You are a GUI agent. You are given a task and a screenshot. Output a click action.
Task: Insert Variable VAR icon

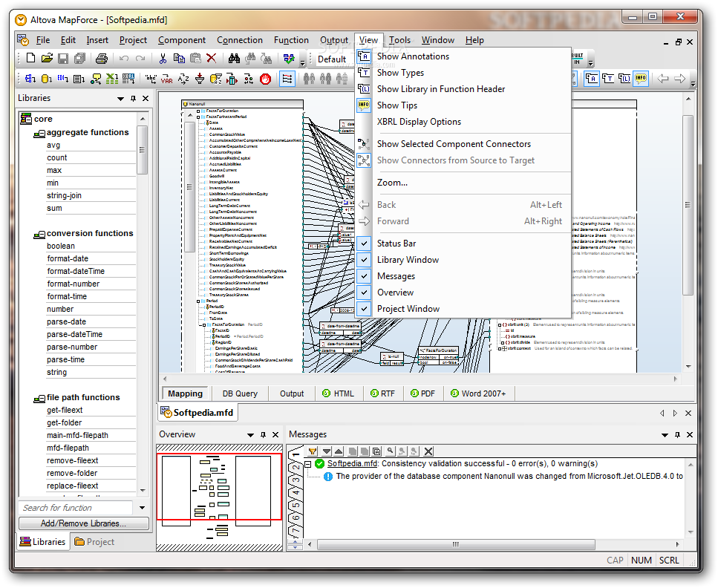(x=166, y=79)
